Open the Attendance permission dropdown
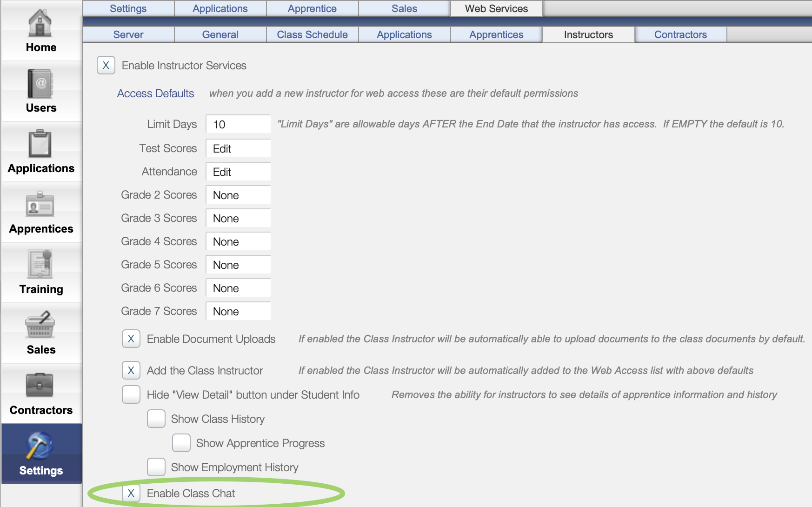This screenshot has height=507, width=812. (238, 172)
